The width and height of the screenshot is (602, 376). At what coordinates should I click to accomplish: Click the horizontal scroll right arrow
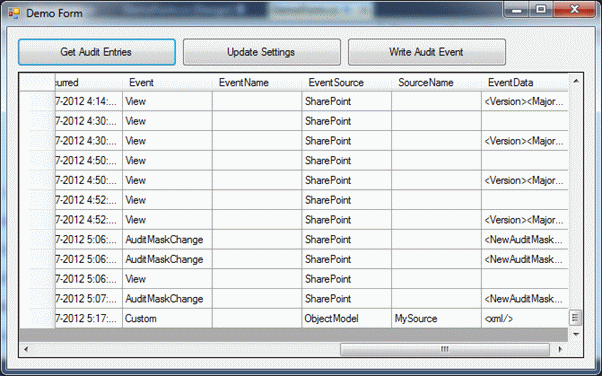tap(560, 349)
